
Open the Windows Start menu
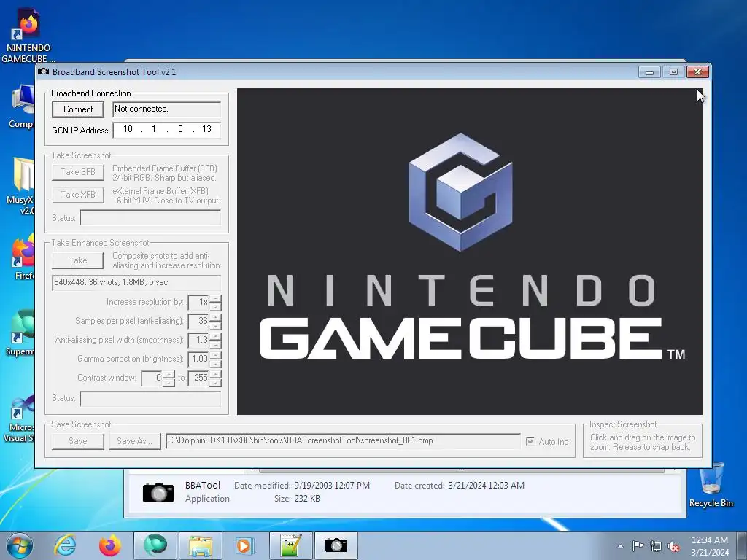point(20,545)
